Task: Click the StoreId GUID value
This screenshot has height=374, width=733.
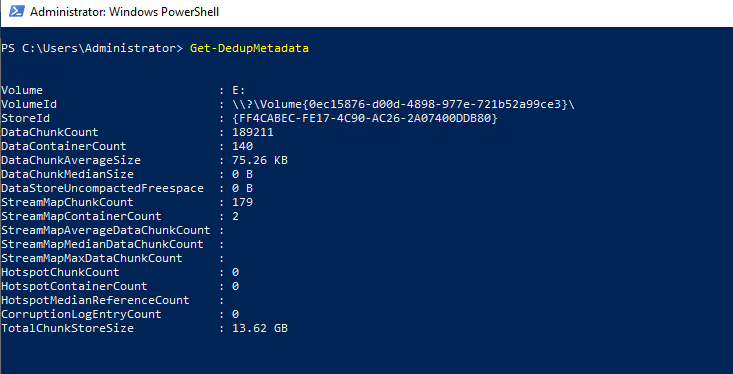Action: click(x=365, y=118)
